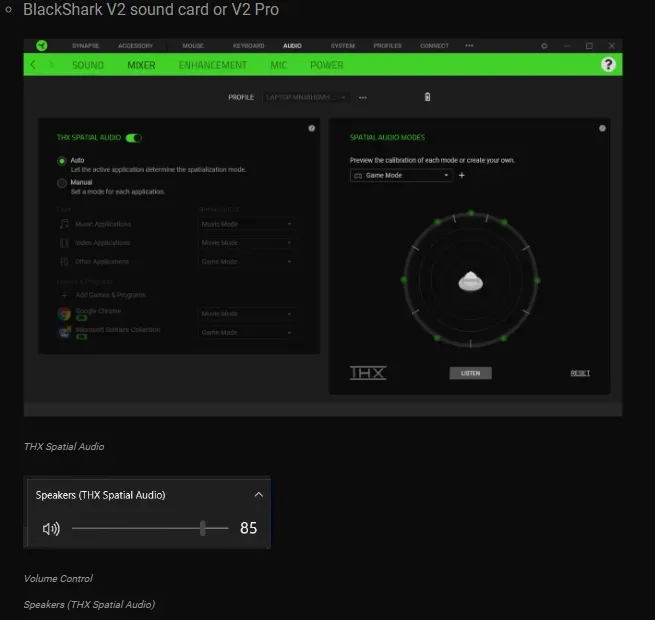Switch to the Enhancement tab

[x=213, y=65]
